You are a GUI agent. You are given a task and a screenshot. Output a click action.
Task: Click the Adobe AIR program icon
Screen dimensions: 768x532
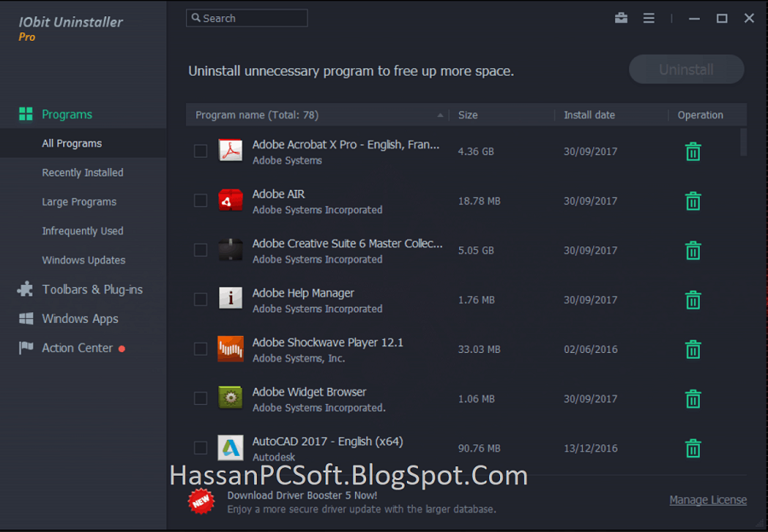[x=230, y=200]
